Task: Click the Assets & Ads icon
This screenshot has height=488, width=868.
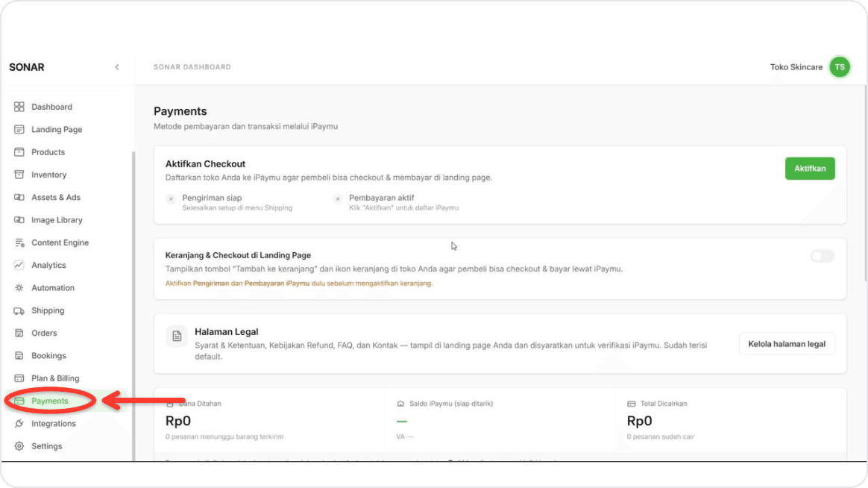Action: [x=19, y=197]
